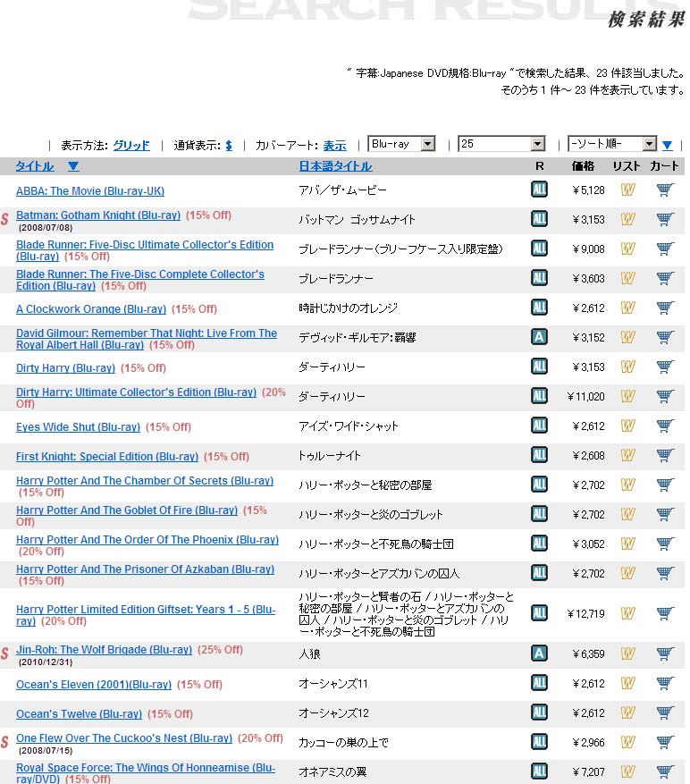Screen dimensions: 690x784
Task: Click region A icon for David Gilmour
Action: coord(539,337)
